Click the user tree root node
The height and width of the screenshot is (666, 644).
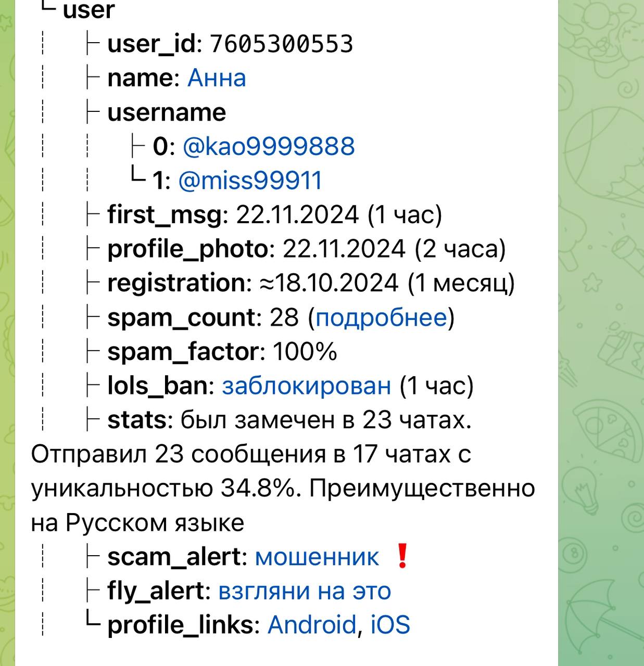88,10
